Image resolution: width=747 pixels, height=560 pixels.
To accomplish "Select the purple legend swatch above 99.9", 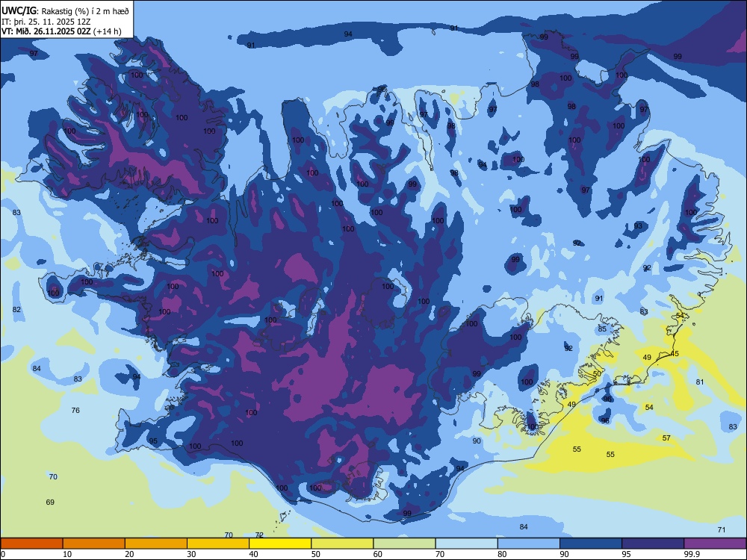I will point(715,544).
